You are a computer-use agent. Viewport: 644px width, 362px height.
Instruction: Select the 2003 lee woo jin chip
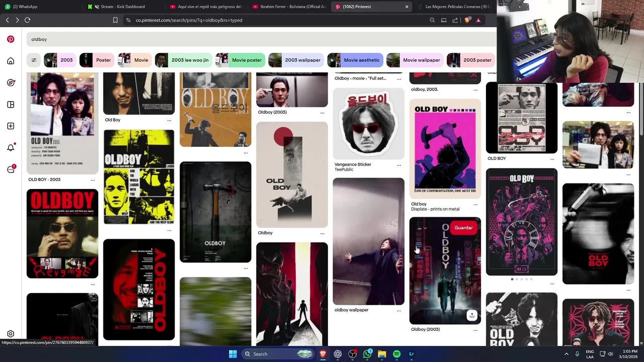184,60
